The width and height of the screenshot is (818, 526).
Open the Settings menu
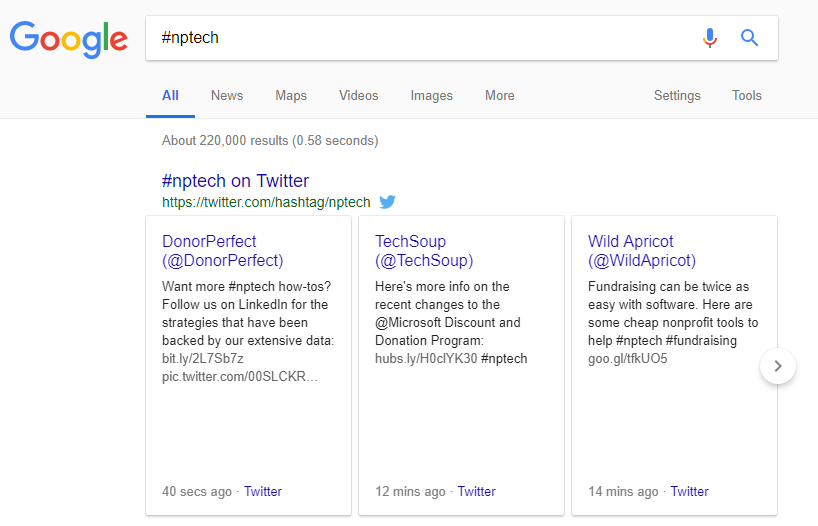677,95
